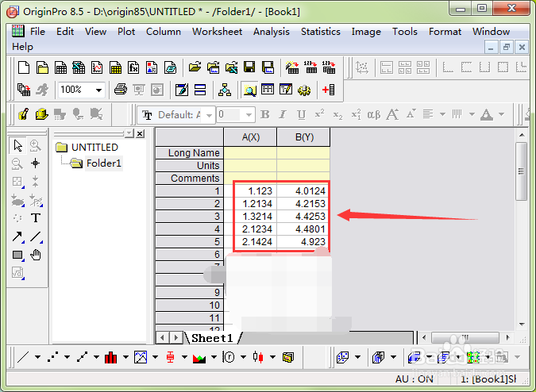The width and height of the screenshot is (536, 392).
Task: Plot a column bar chart icon
Action: [110, 357]
